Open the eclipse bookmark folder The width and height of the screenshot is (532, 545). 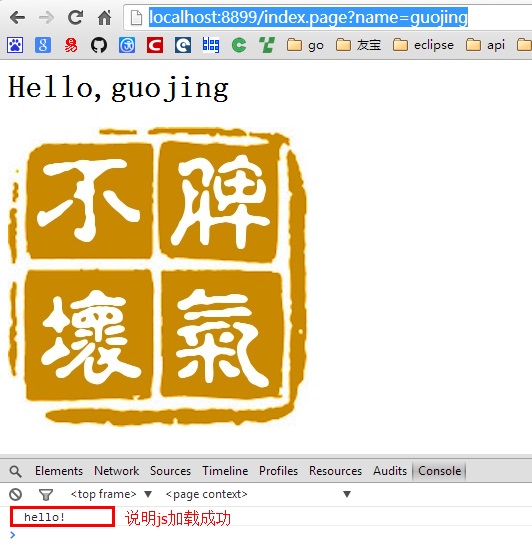423,45
